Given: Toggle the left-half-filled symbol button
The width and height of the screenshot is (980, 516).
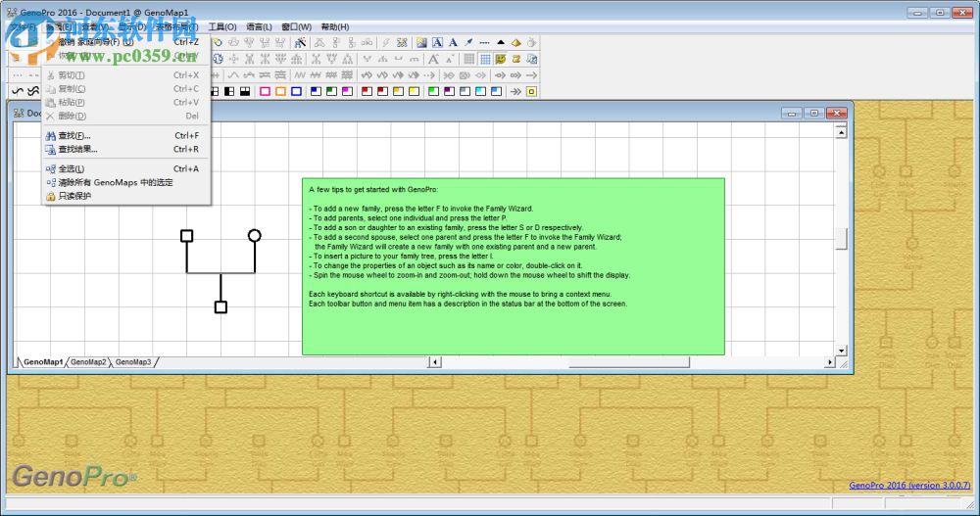Looking at the screenshot, I should pos(228,91).
